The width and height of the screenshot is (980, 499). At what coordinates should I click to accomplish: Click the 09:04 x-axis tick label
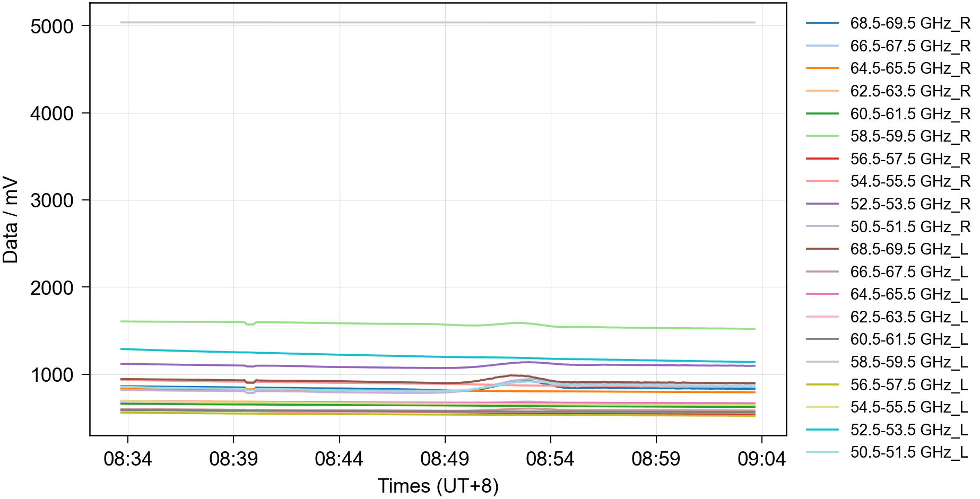point(761,459)
